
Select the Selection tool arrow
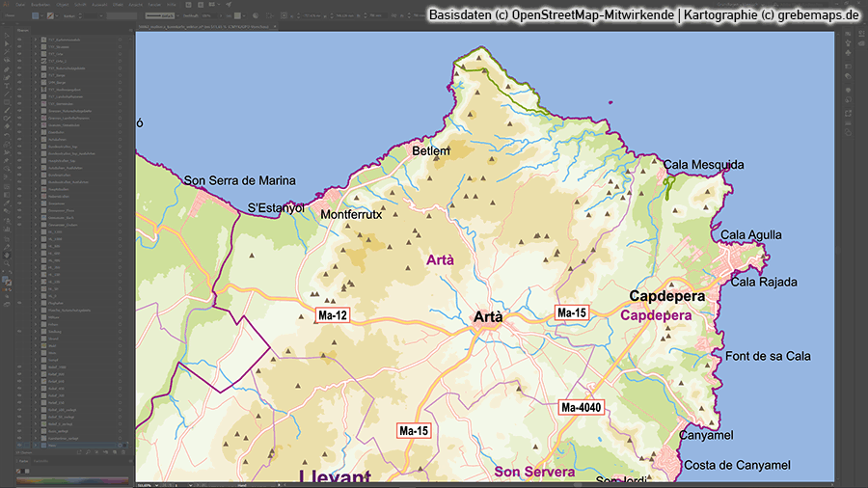point(7,36)
